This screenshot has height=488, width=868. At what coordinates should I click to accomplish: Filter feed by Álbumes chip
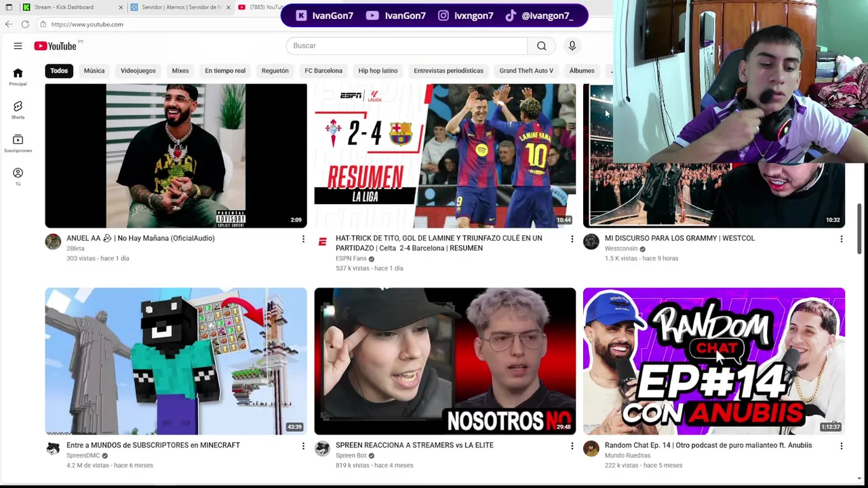(x=582, y=70)
